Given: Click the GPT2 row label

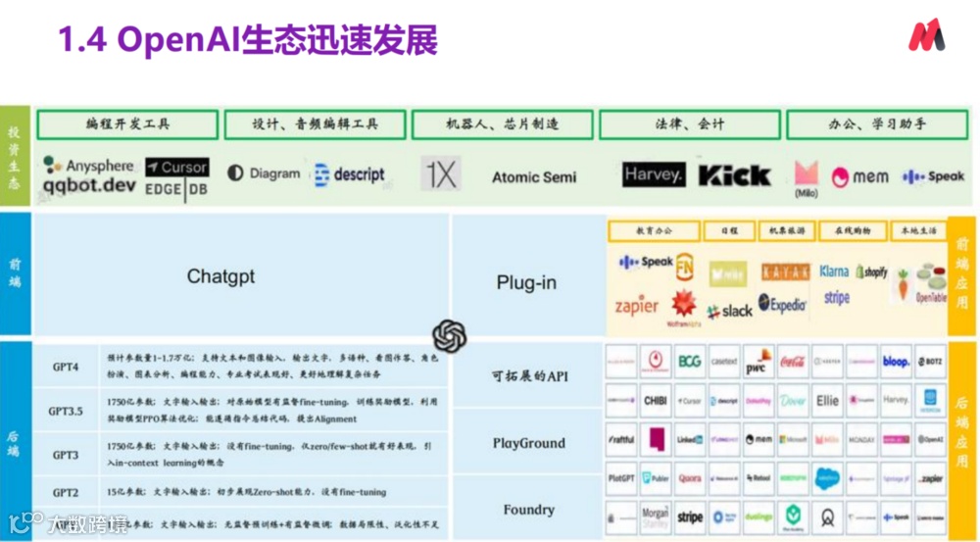Looking at the screenshot, I should click(66, 493).
